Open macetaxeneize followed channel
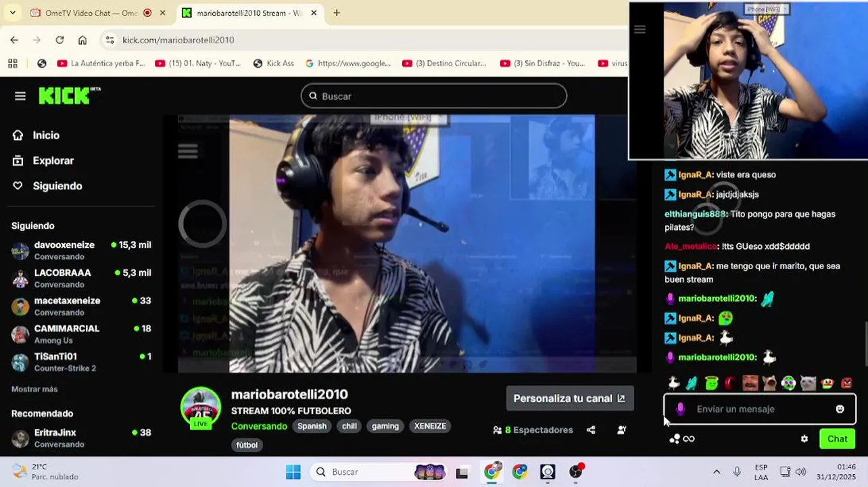 pos(81,306)
